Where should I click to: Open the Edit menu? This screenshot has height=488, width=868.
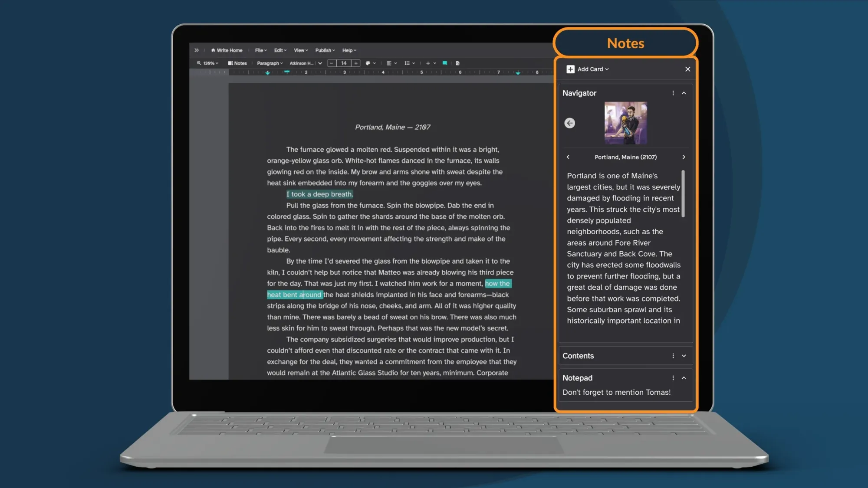[279, 50]
